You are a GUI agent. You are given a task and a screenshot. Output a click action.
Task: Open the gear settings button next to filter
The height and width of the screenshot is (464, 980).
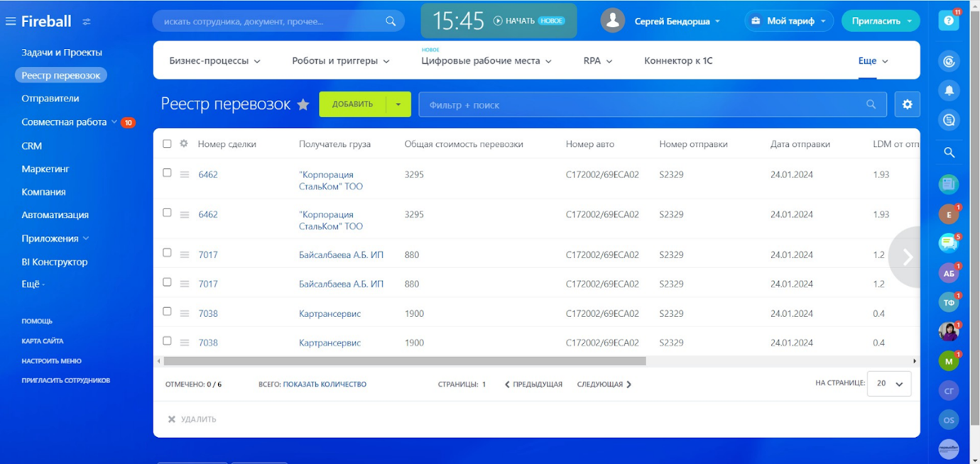[x=907, y=104]
